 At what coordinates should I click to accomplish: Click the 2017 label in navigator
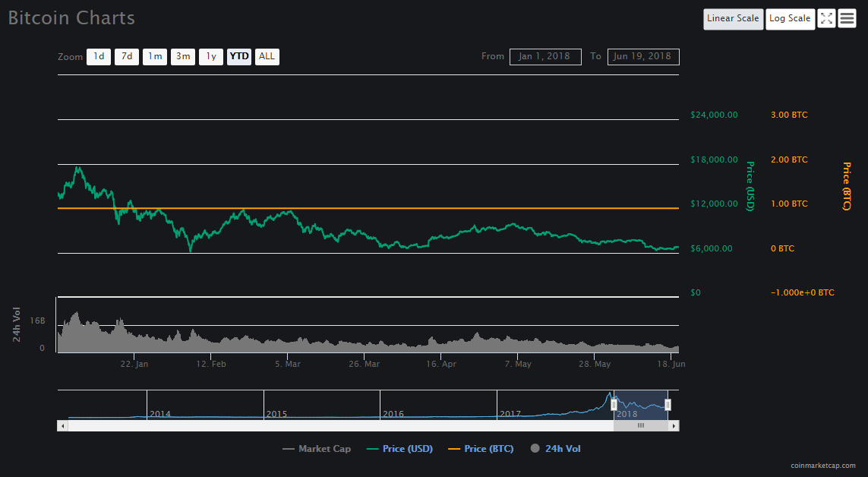click(x=510, y=414)
